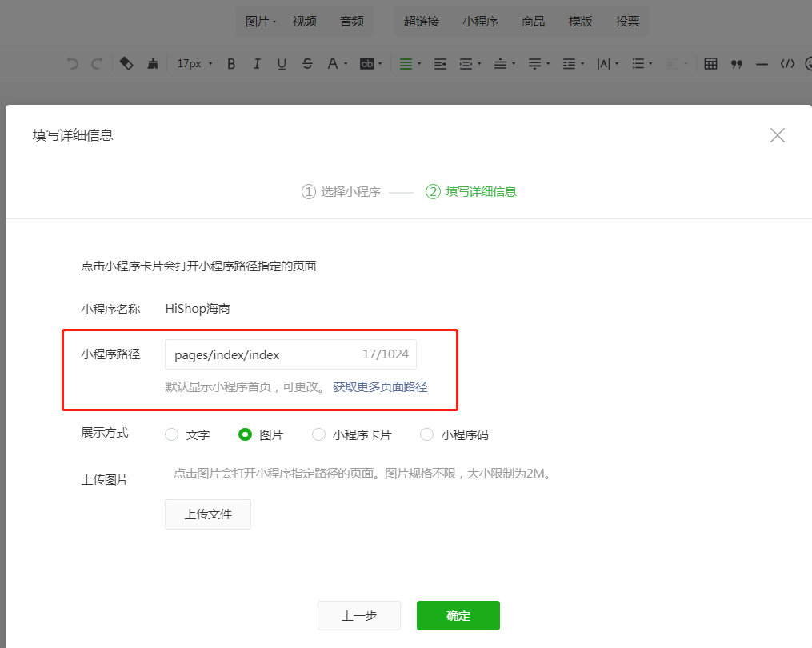Apply italic formatting from the toolbar
Screen dimensions: 812x648
click(x=257, y=64)
